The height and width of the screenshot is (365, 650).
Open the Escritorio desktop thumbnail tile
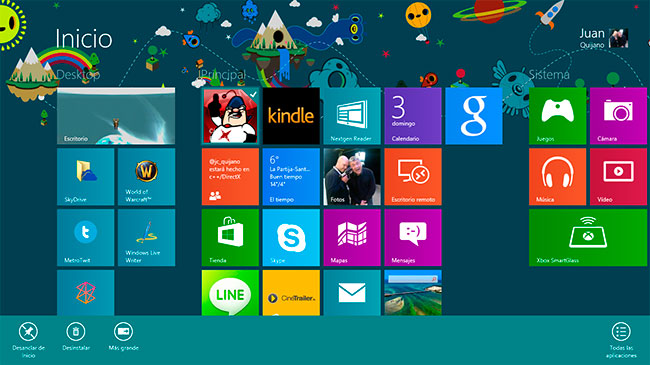(x=116, y=116)
